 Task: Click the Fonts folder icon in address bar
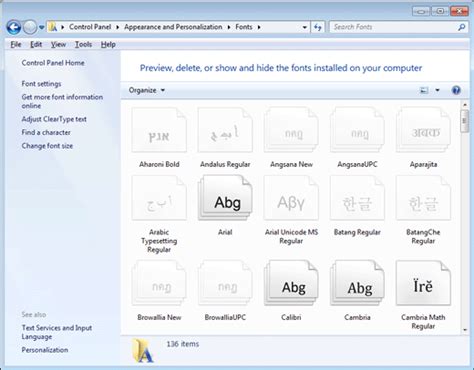pos(52,27)
